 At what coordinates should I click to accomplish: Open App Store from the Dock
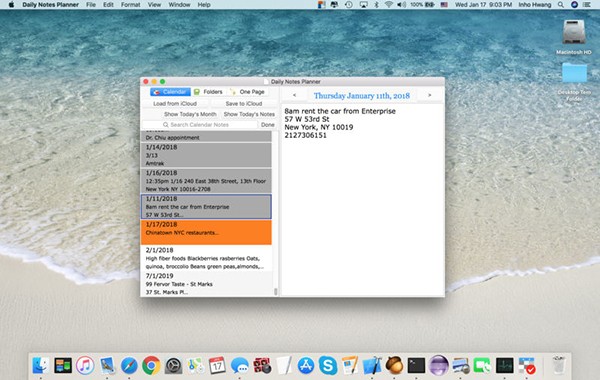(x=306, y=365)
